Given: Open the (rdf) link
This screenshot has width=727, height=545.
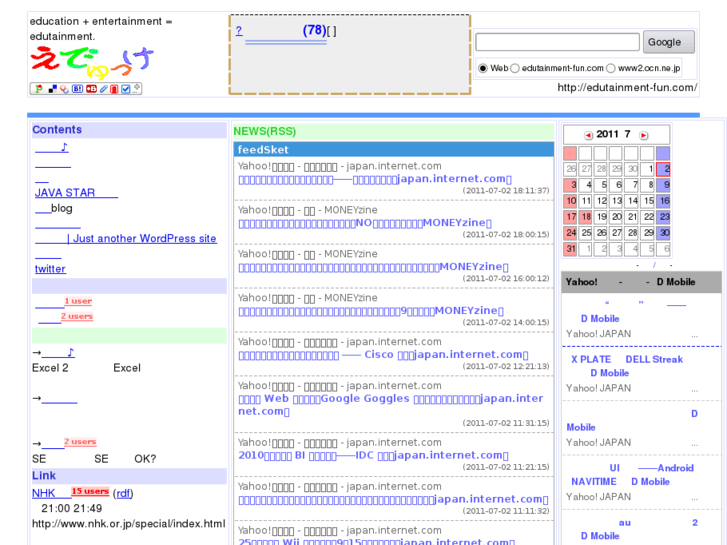Looking at the screenshot, I should coord(123,493).
